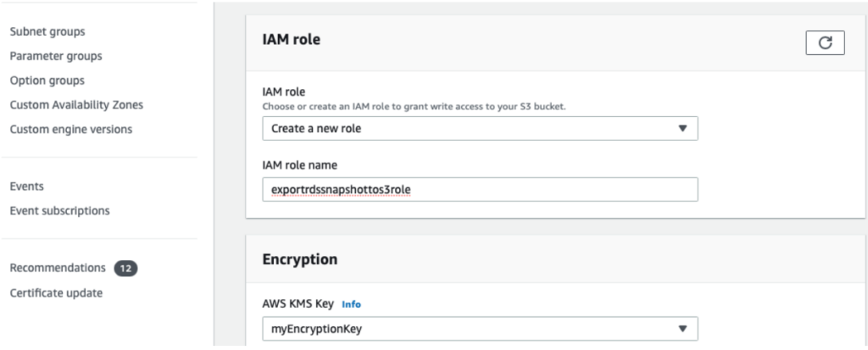
Task: Select Option groups in the sidebar
Action: (47, 81)
